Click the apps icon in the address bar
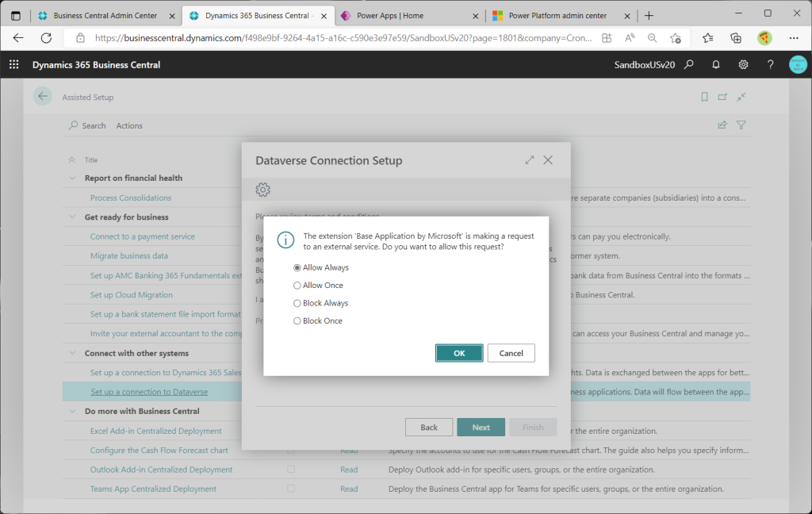This screenshot has width=812, height=514. pyautogui.click(x=607, y=38)
